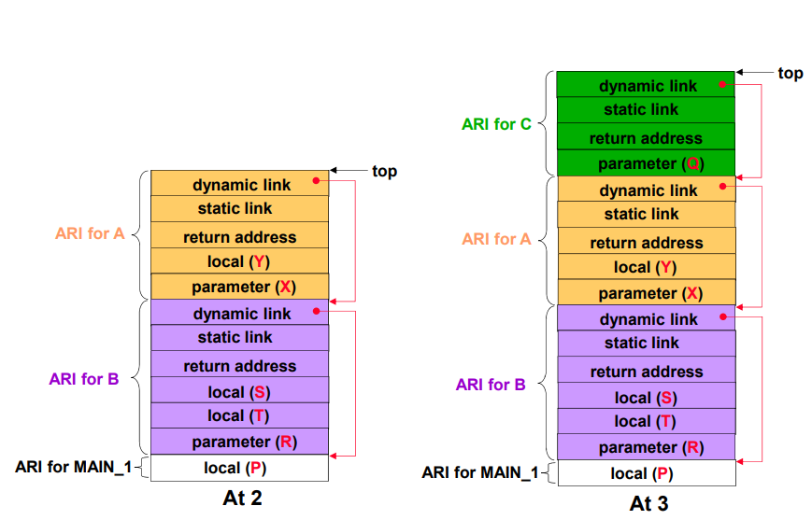Click 'return address' in the green ARI for C block
Image resolution: width=812 pixels, height=520 pixels.
(x=646, y=136)
